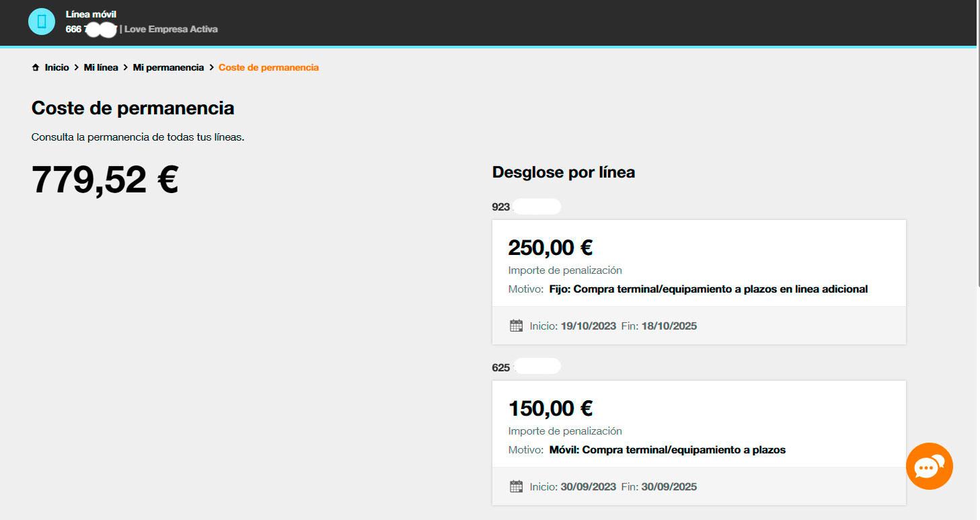
Task: Click Importe de penalización under 250,00 €
Action: coord(565,270)
